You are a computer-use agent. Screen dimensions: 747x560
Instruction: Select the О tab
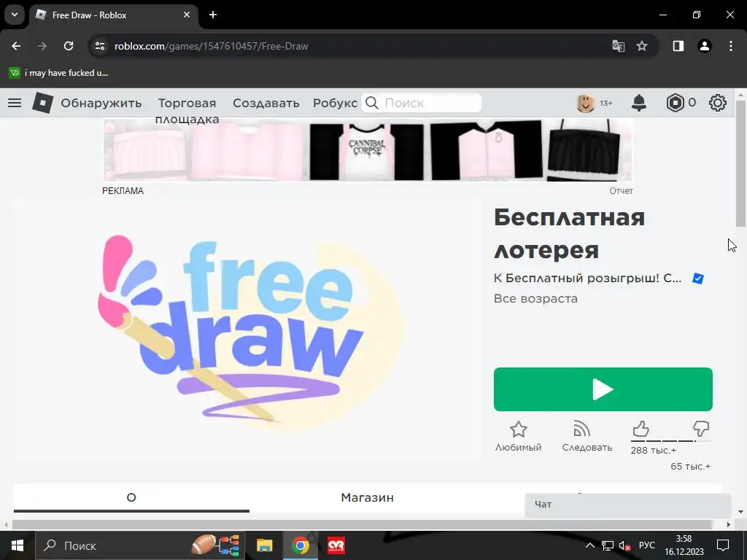coord(131,497)
